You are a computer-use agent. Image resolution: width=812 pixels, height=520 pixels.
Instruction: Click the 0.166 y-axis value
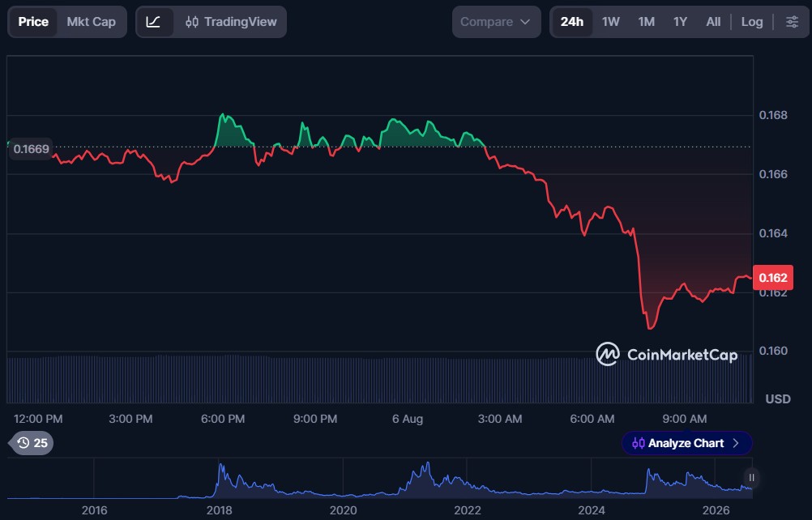pos(773,174)
